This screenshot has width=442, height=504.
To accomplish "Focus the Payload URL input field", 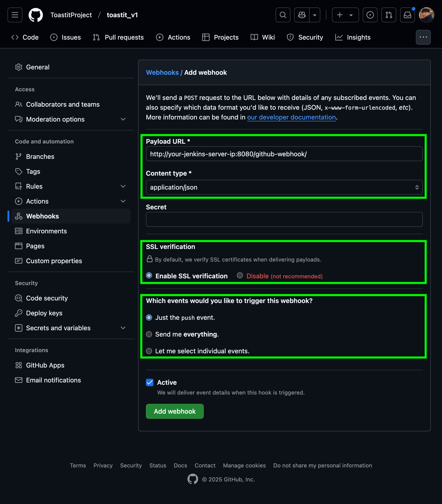I will point(284,154).
